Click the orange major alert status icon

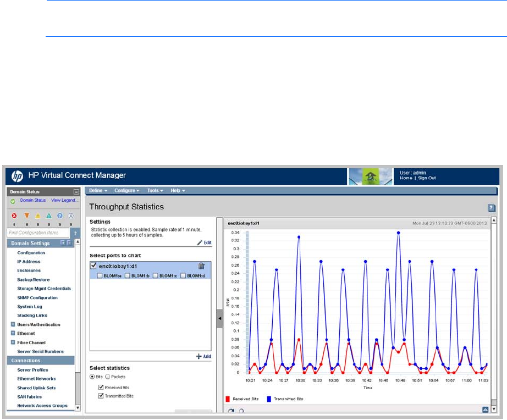click(26, 216)
